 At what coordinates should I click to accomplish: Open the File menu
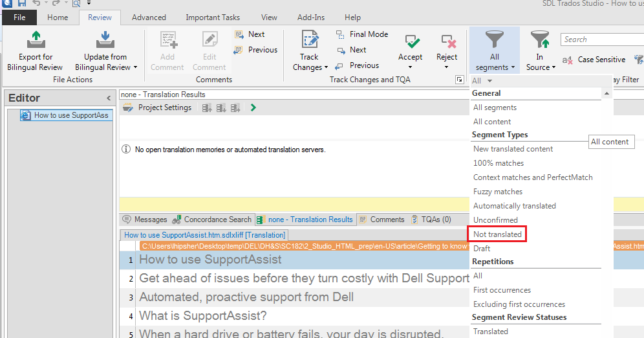pyautogui.click(x=19, y=17)
